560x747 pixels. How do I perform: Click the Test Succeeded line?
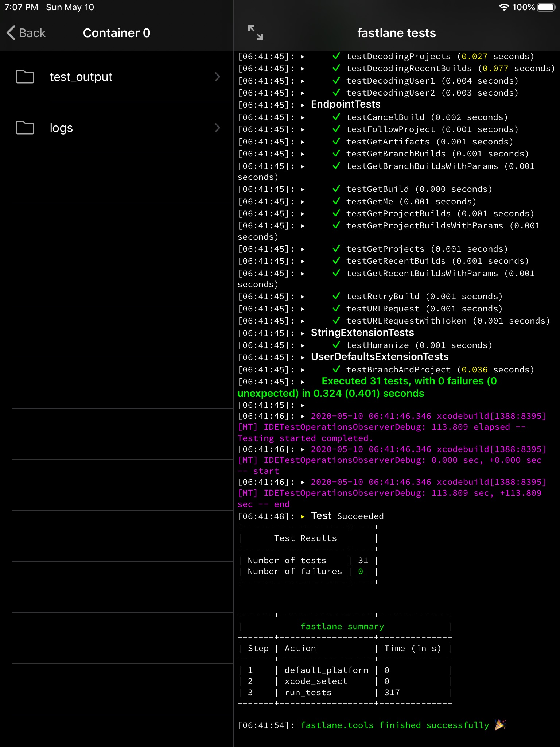[x=347, y=516]
